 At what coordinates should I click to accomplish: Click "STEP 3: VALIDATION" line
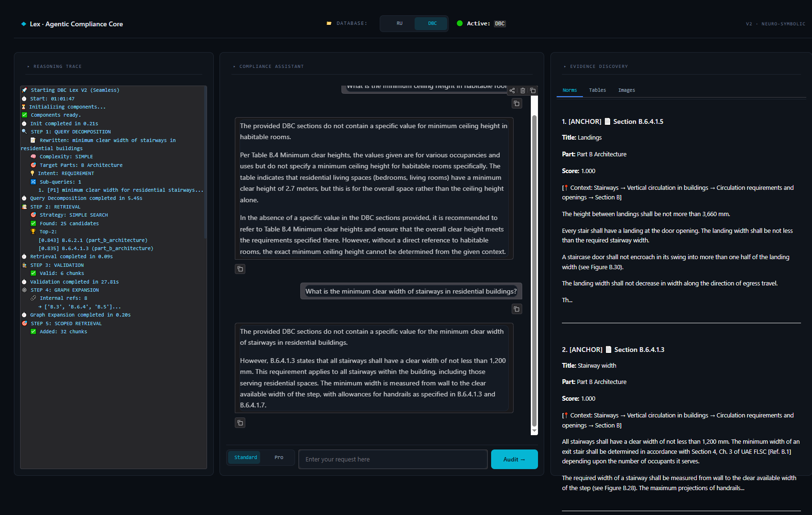coord(57,265)
